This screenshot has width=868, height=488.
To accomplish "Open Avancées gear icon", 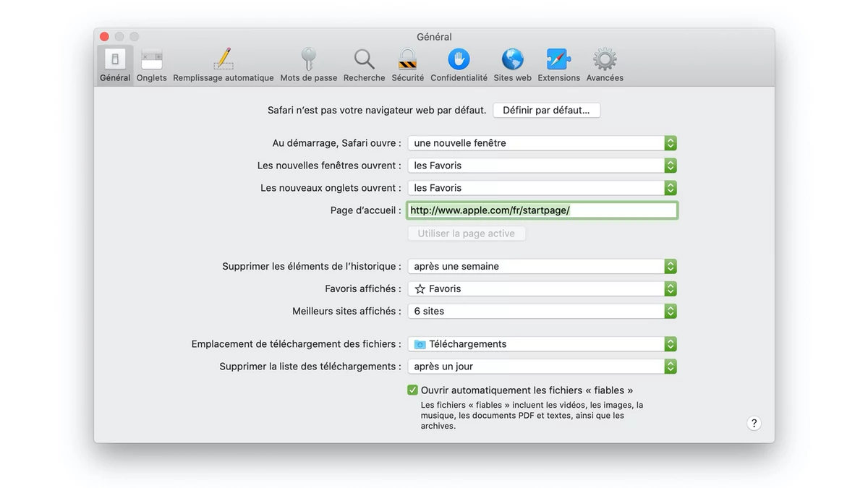I will 605,59.
